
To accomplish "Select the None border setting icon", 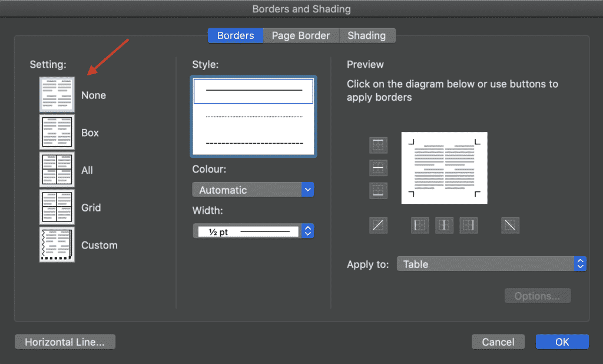I will (57, 95).
